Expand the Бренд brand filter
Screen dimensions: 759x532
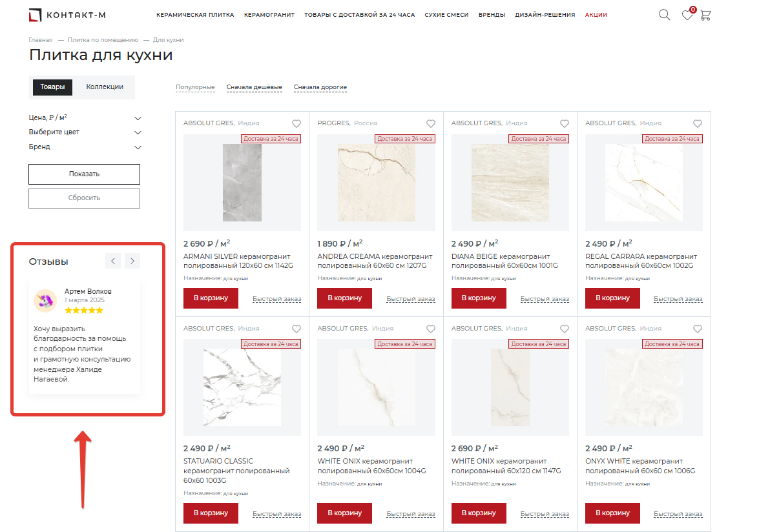tap(85, 147)
